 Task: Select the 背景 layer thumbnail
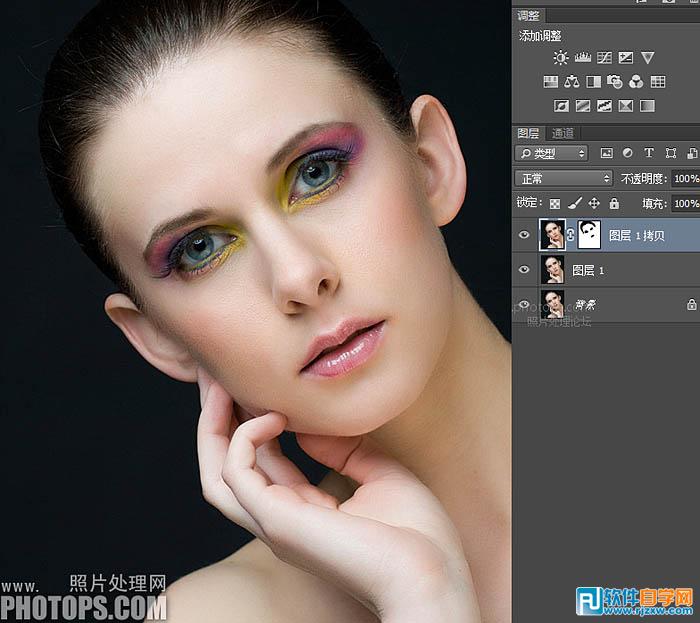click(553, 304)
